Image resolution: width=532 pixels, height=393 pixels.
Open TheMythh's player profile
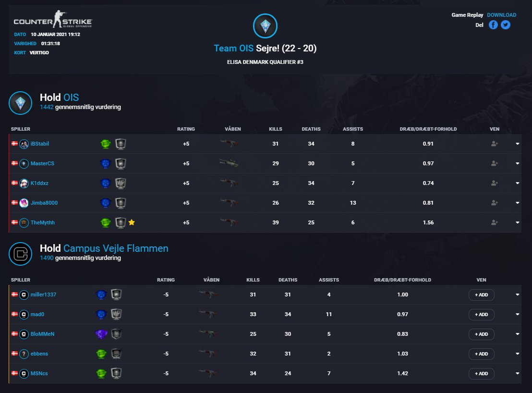coord(43,222)
